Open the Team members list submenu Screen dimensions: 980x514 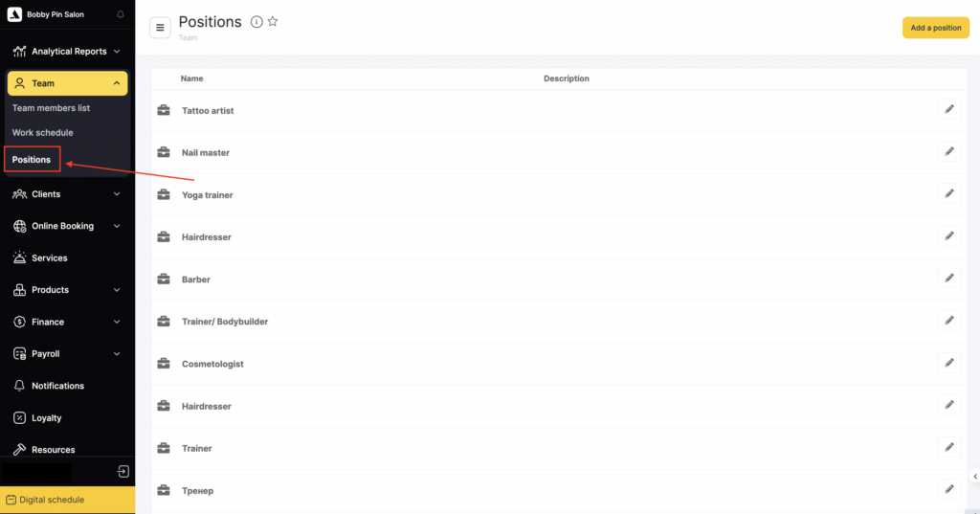click(52, 107)
